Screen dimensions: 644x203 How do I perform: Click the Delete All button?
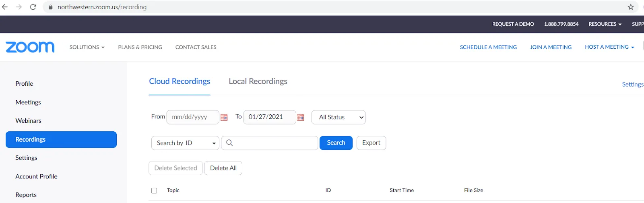pyautogui.click(x=223, y=168)
